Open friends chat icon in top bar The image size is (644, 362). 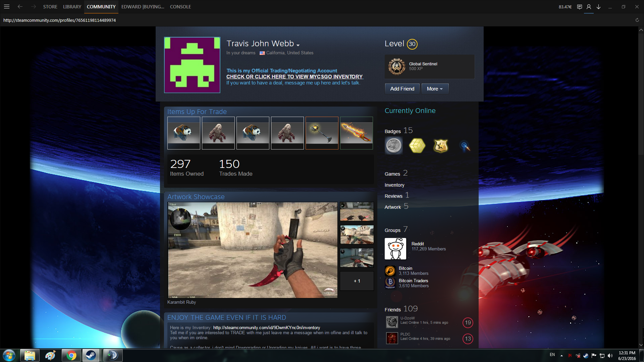579,7
